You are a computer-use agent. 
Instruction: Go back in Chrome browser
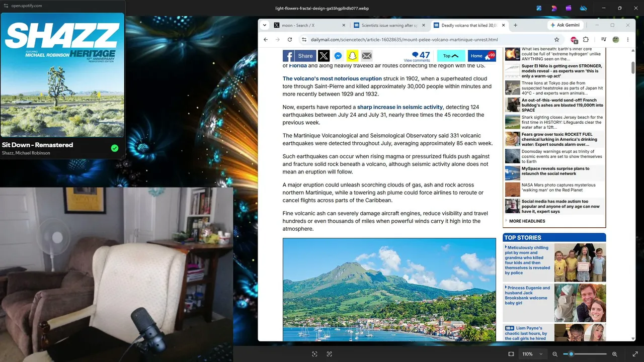[266, 40]
